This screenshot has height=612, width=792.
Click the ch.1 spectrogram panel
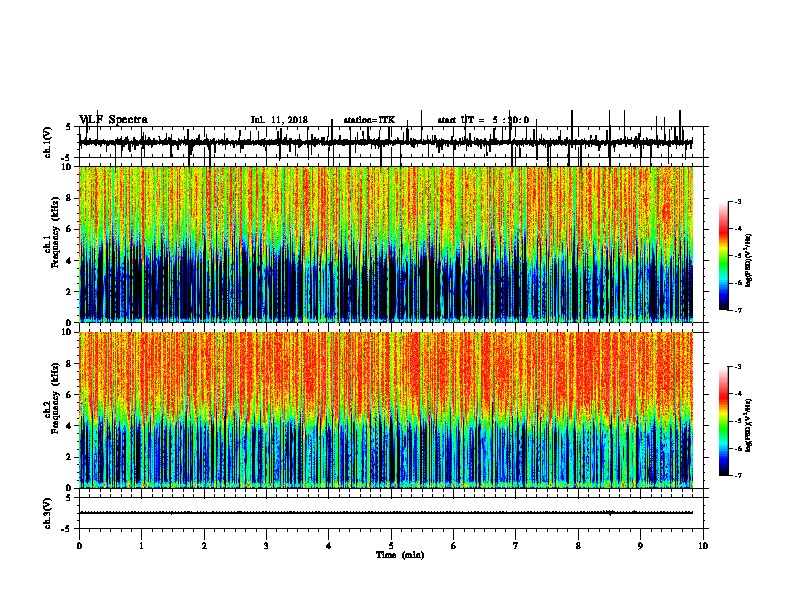click(386, 244)
